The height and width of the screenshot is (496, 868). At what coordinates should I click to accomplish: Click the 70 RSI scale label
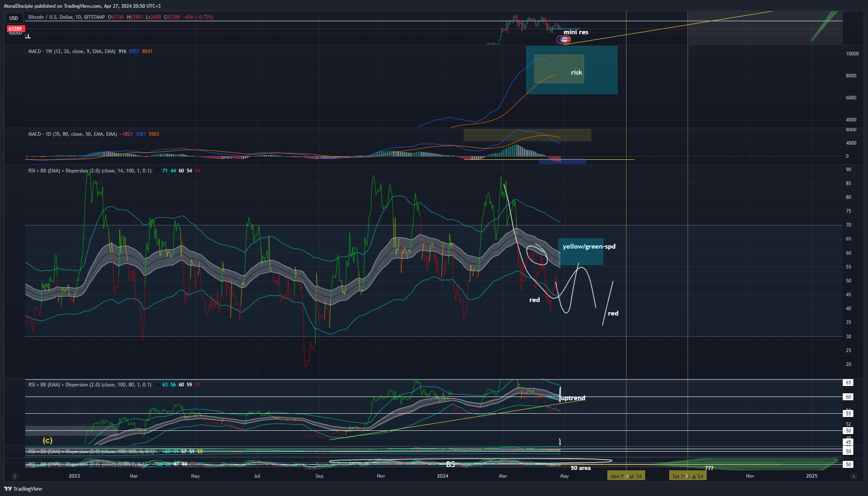pyautogui.click(x=848, y=225)
